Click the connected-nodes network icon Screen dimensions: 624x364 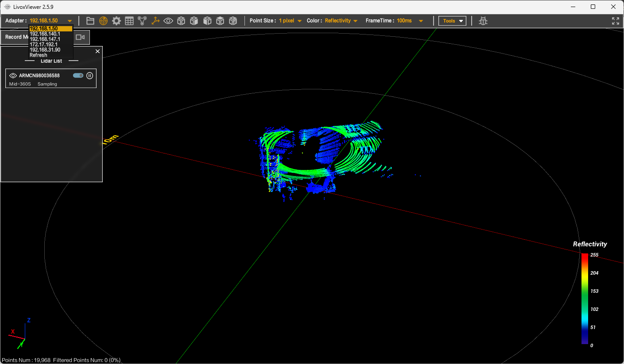[x=142, y=21]
